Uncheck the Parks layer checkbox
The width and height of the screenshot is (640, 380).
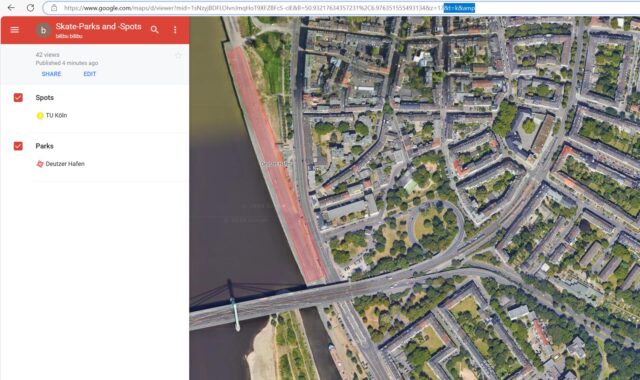pos(18,146)
